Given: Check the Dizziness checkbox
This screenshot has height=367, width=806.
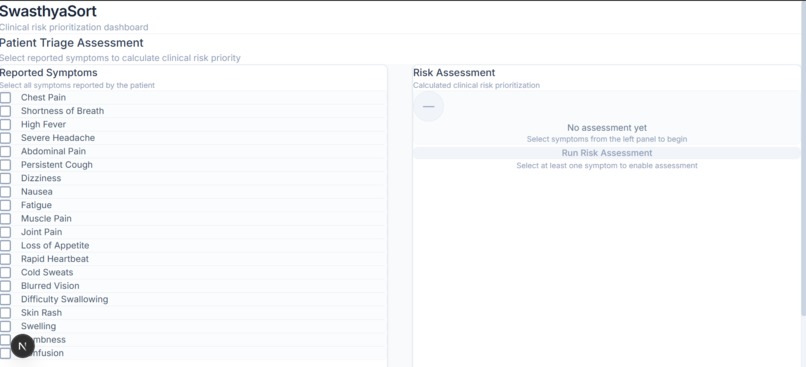Looking at the screenshot, I should tap(5, 178).
